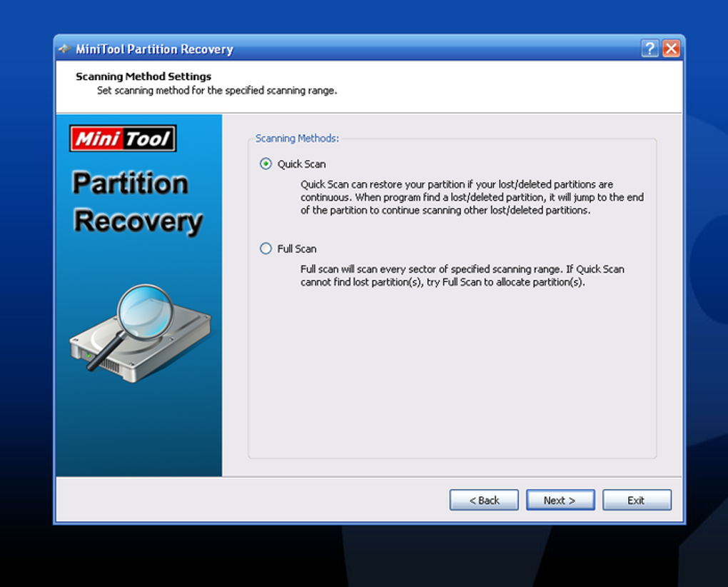Go back using the Back button
Image resolution: width=728 pixels, height=587 pixels.
pos(483,500)
